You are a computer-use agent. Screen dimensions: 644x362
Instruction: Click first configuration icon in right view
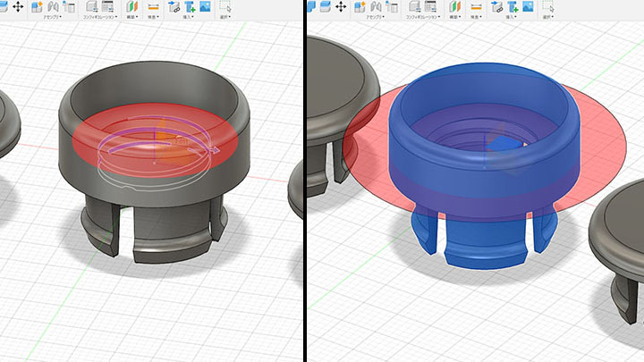415,6
